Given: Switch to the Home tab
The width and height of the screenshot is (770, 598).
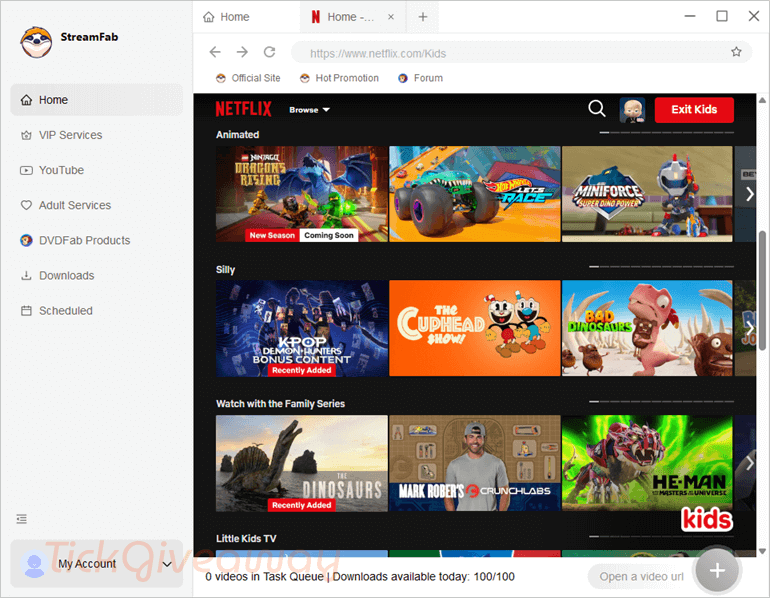Looking at the screenshot, I should (226, 17).
